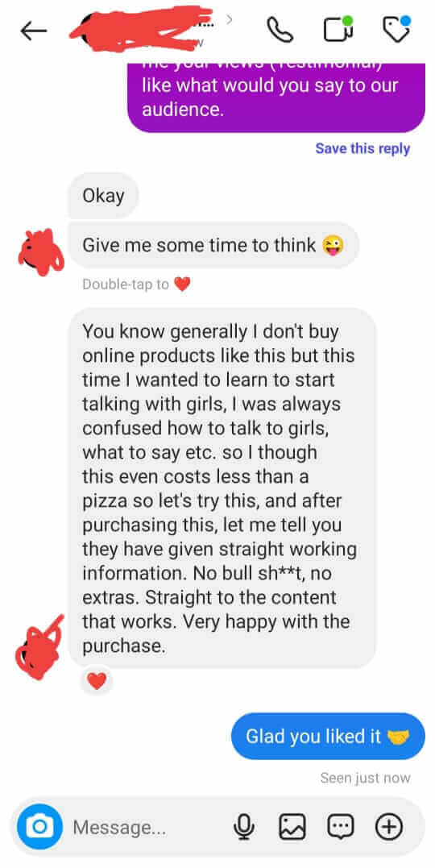
Task: Select the 'Okay' message bubble
Action: click(103, 196)
